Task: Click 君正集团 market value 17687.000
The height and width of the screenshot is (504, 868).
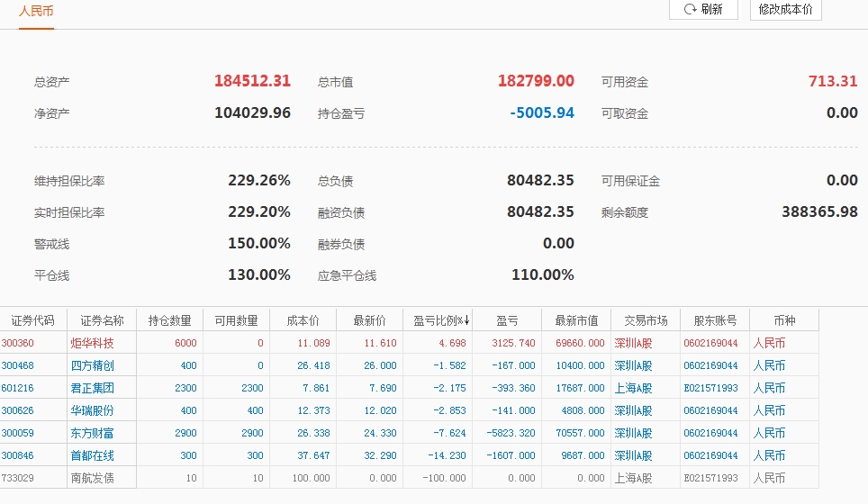Action: click(580, 389)
